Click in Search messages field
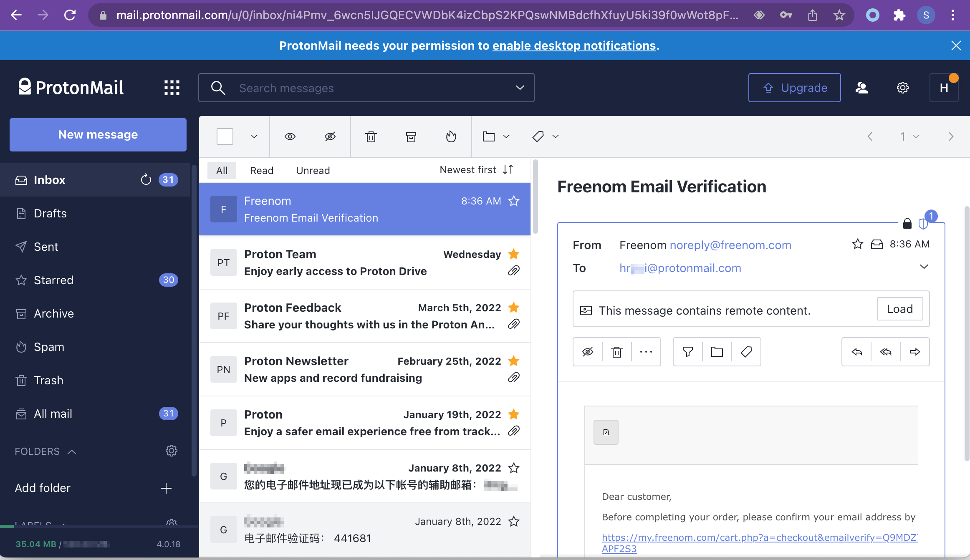 [x=366, y=88]
